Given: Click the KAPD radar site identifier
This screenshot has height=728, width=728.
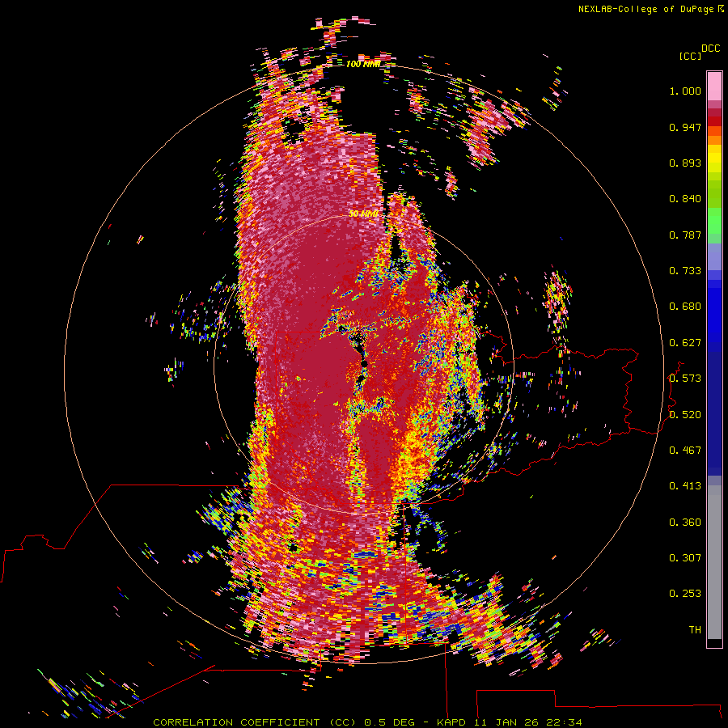Looking at the screenshot, I should 453,722.
